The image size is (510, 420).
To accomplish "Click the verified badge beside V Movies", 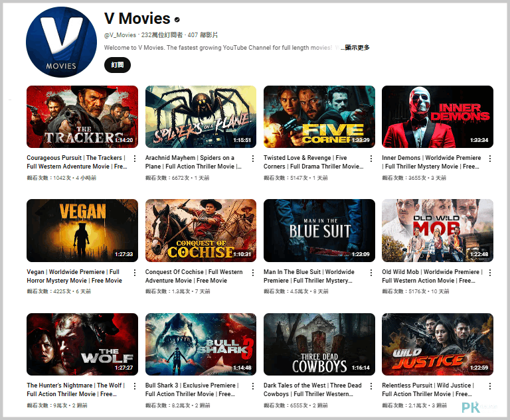I will click(x=177, y=20).
